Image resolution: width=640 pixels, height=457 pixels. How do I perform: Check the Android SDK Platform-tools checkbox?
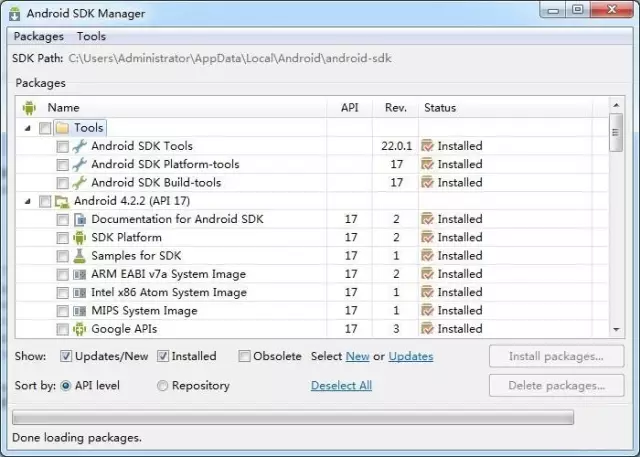[x=62, y=165]
